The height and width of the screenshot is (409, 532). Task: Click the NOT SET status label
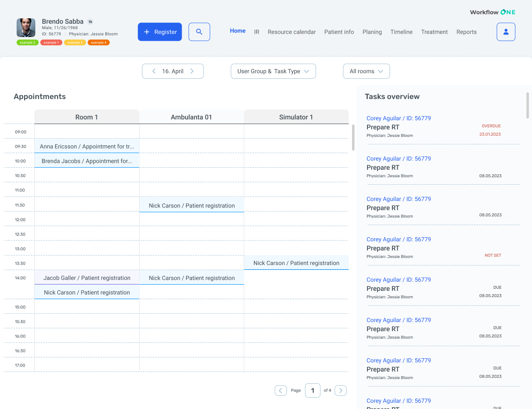(x=493, y=255)
